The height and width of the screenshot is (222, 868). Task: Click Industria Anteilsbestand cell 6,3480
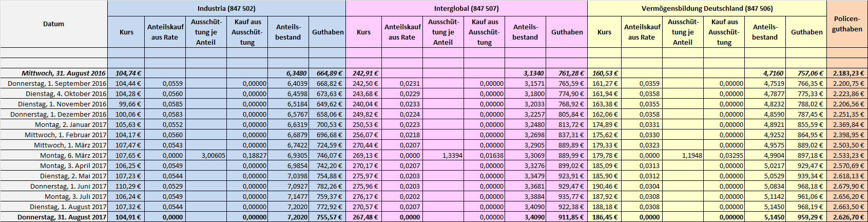(x=288, y=73)
